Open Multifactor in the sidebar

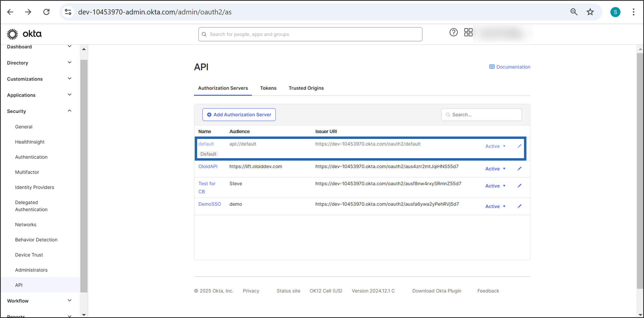click(x=27, y=172)
